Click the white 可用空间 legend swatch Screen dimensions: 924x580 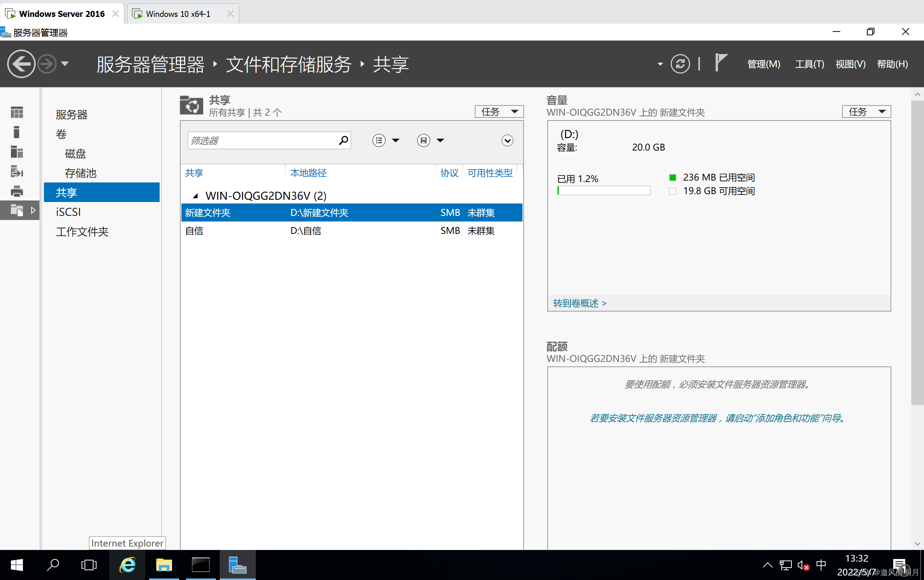672,191
